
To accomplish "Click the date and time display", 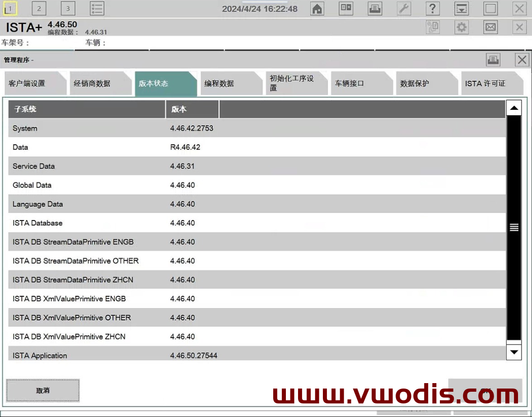I will tap(260, 9).
